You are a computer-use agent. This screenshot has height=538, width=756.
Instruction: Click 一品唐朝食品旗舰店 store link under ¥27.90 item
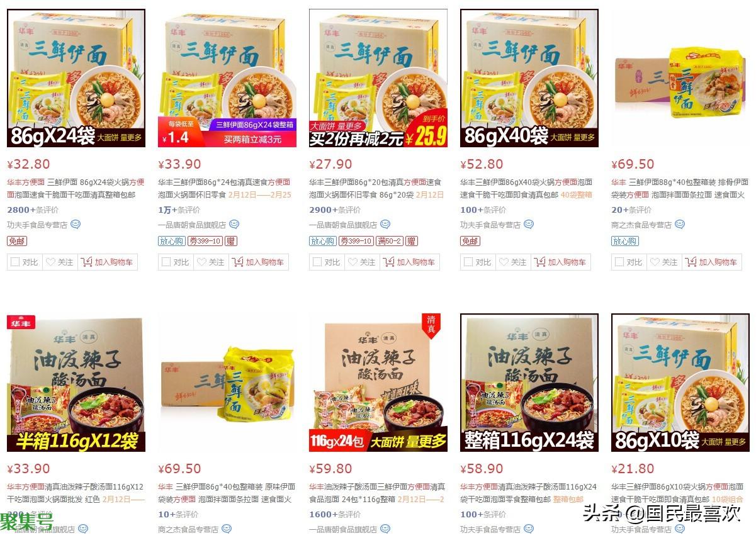tap(343, 225)
